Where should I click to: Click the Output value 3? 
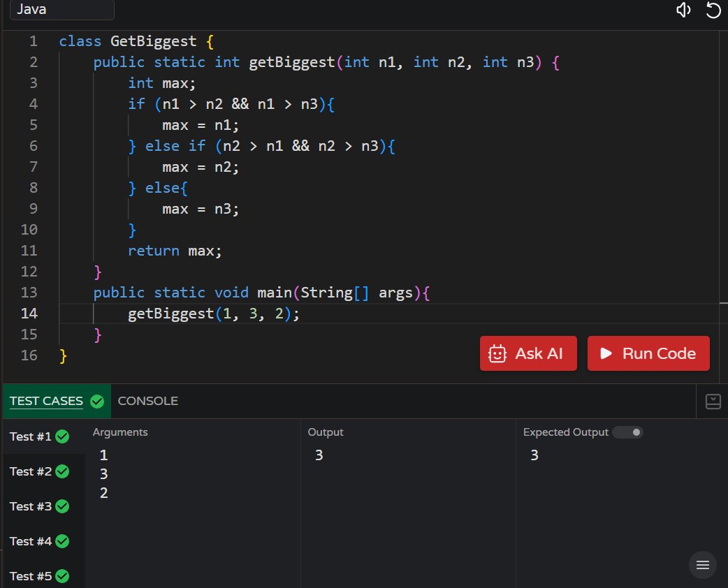pyautogui.click(x=319, y=455)
